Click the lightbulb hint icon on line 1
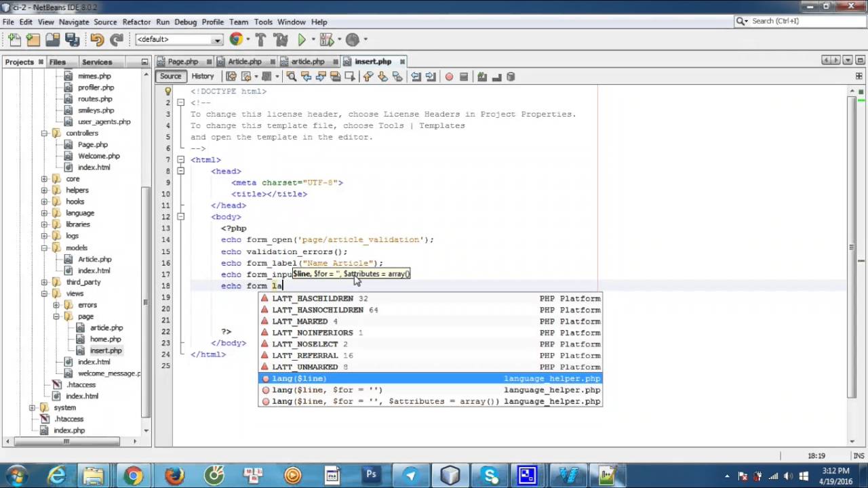 [167, 91]
